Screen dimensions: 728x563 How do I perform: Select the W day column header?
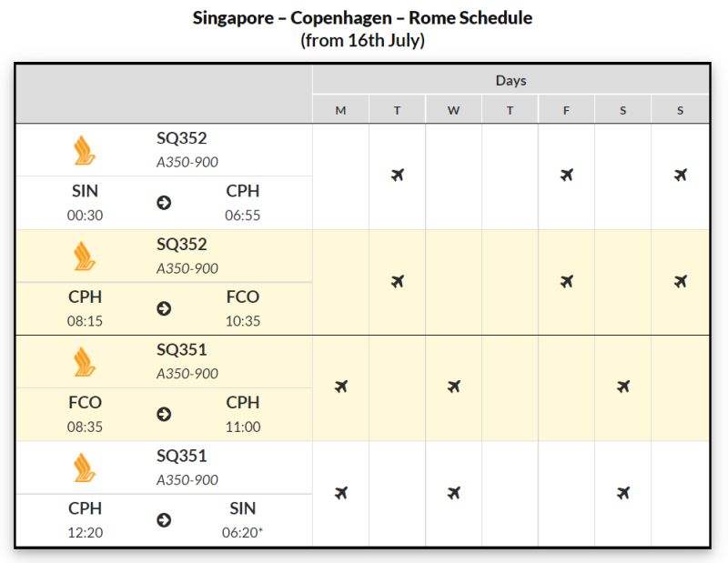453,110
